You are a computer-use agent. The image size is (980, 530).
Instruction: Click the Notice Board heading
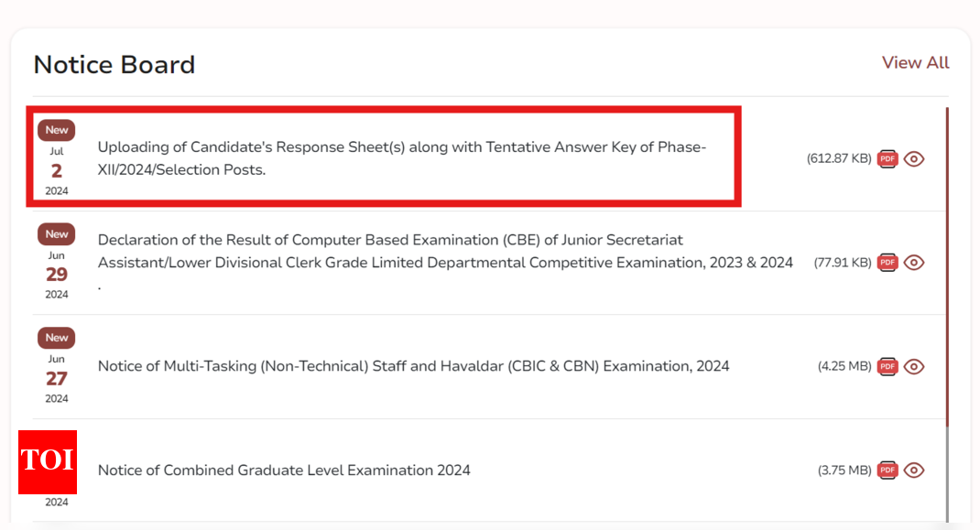click(114, 65)
